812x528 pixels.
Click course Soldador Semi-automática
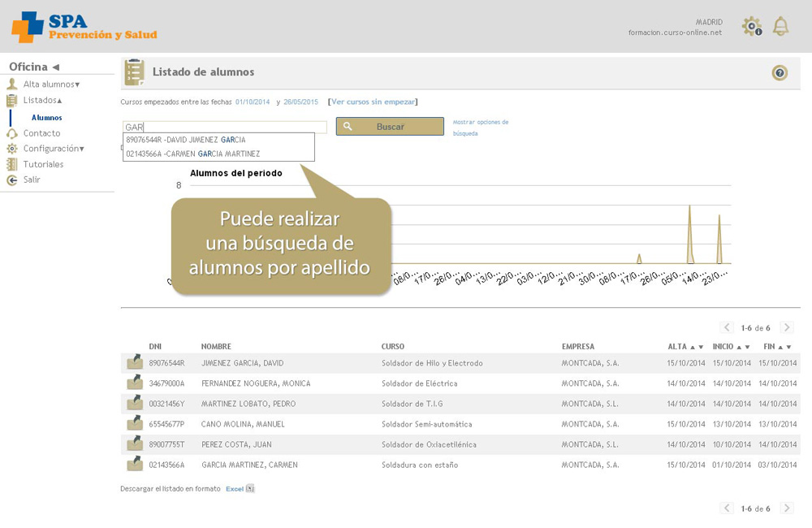[427, 424]
